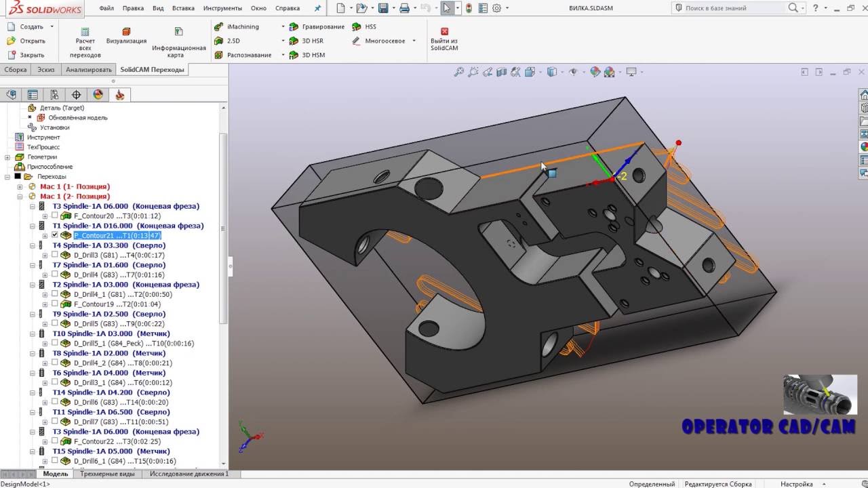Open the Edit Appearance color sphere

tap(595, 72)
